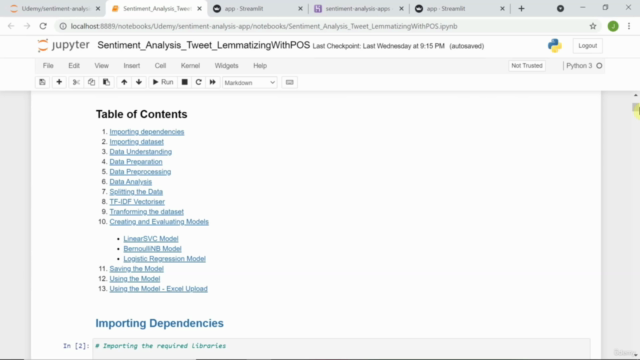Click the Python logo icon
Viewport: 640px width, 360px height.
click(x=555, y=46)
